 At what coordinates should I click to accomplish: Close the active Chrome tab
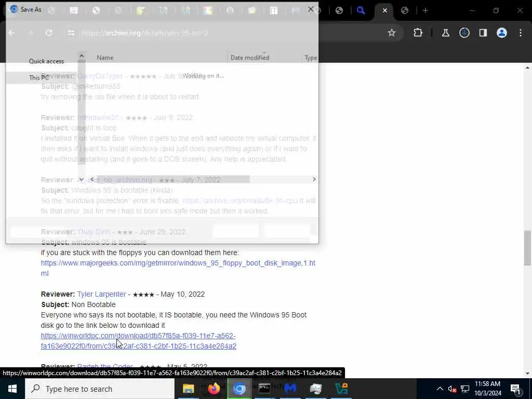pos(385,10)
